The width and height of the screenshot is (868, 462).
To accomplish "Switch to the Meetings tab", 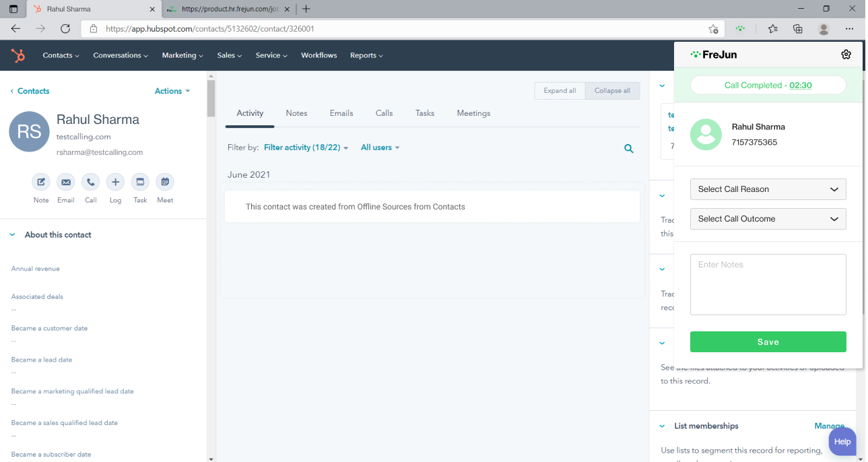I will 473,113.
